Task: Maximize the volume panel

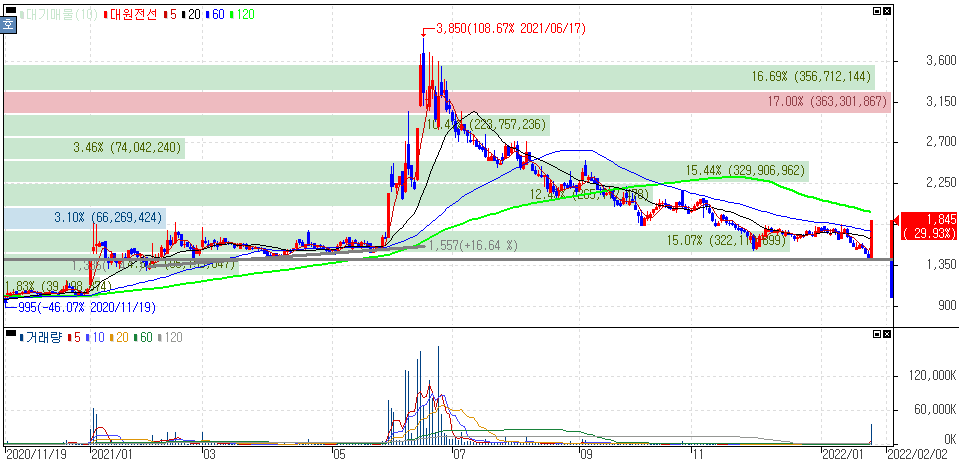Action: pos(877,333)
